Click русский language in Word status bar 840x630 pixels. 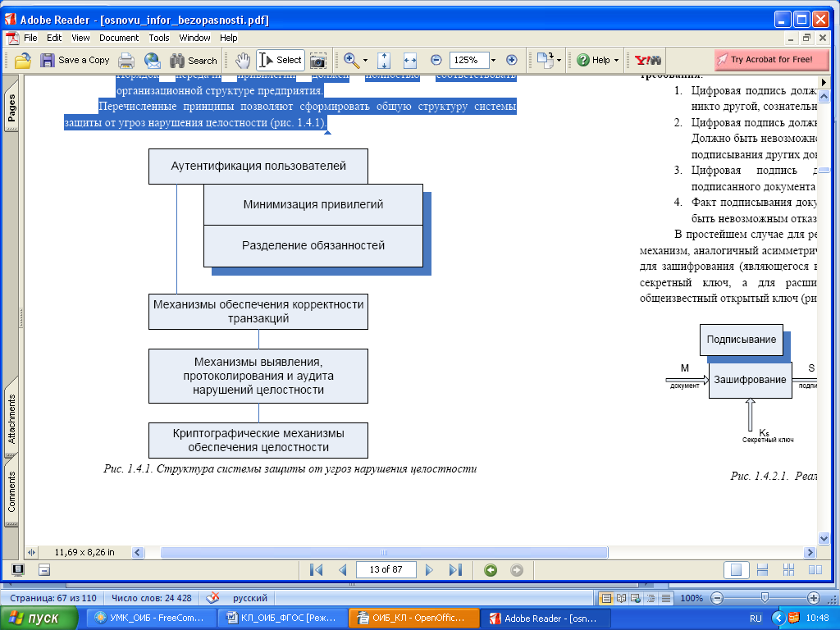pyautogui.click(x=249, y=598)
